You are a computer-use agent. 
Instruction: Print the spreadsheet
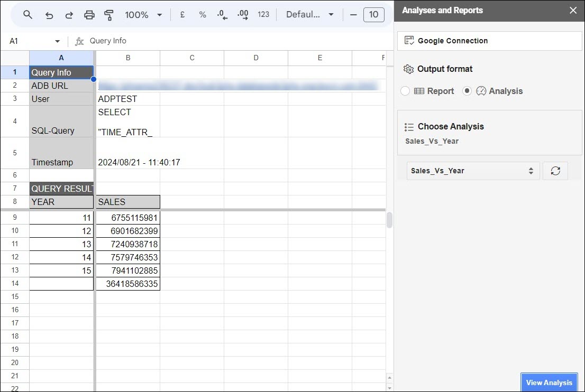(89, 15)
